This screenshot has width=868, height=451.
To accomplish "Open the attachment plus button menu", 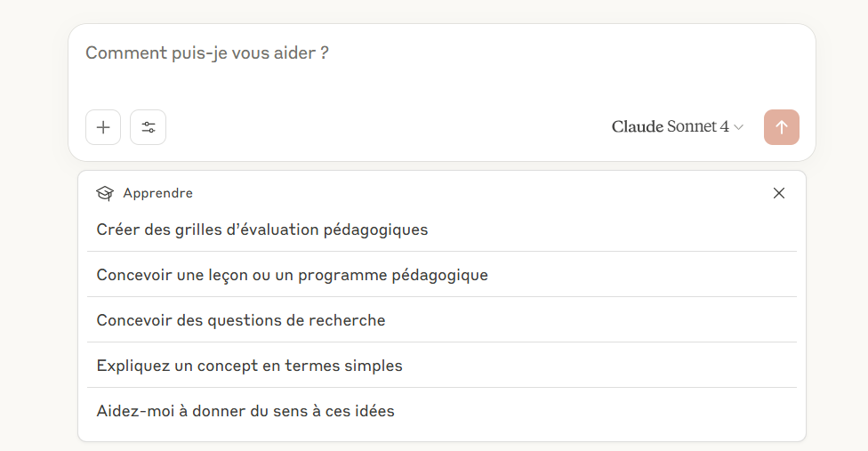I will click(103, 127).
